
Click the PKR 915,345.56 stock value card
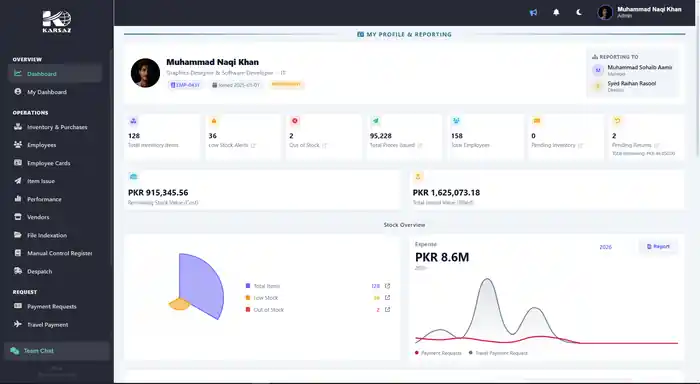pyautogui.click(x=262, y=190)
